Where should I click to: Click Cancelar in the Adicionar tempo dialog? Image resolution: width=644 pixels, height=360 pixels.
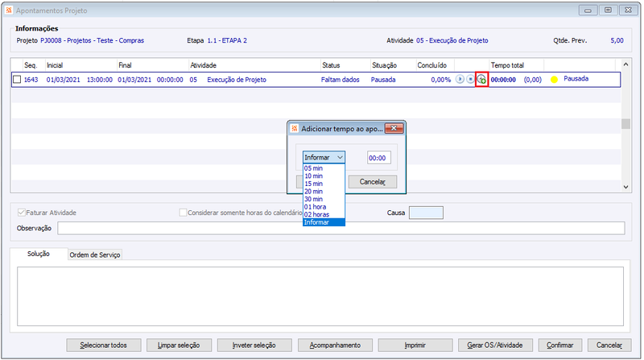point(373,182)
